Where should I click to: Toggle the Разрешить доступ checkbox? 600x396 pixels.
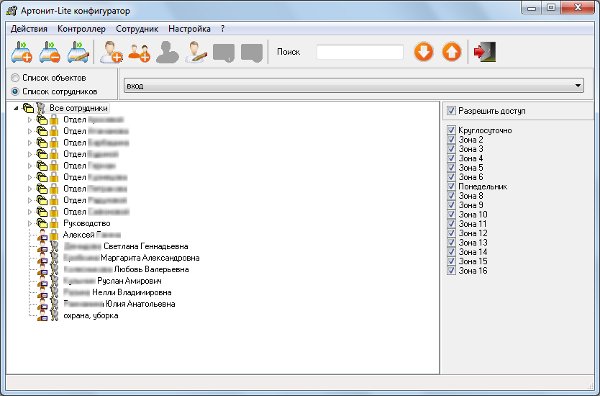tap(452, 111)
